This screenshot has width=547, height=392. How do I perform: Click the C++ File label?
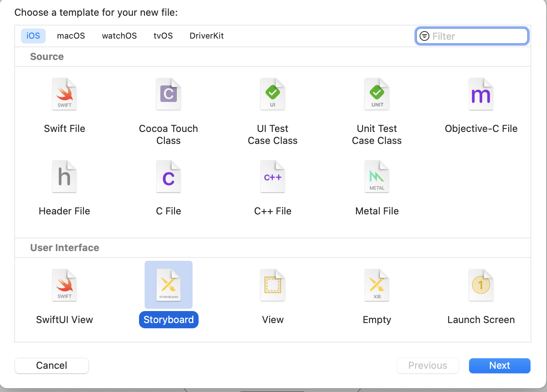(x=273, y=211)
